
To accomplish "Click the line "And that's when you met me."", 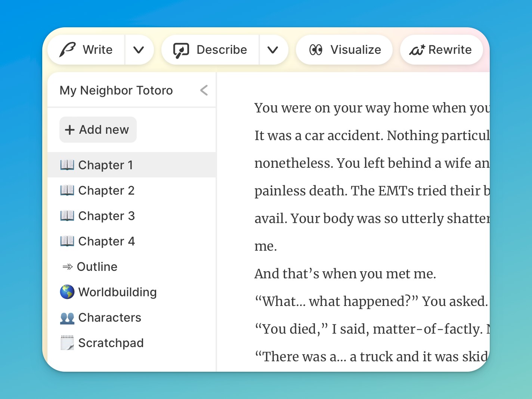I will click(x=345, y=274).
